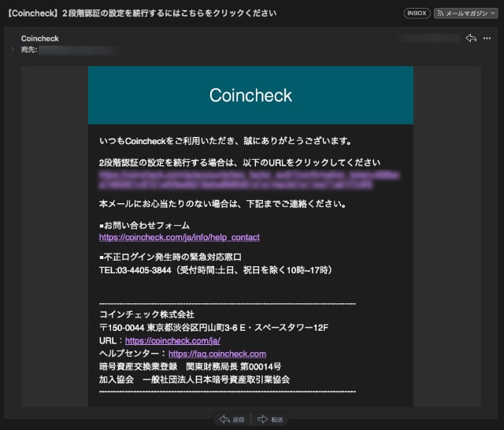Click the お問い合わせフォーム heading
The height and width of the screenshot is (430, 504).
click(x=144, y=225)
